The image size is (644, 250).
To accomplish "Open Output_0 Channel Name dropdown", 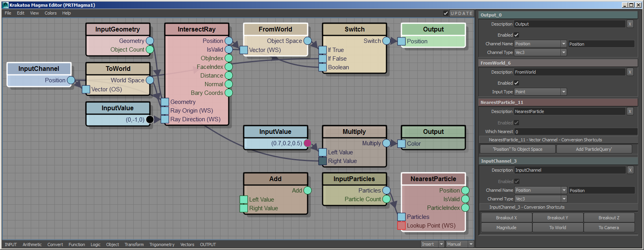I will point(540,44).
